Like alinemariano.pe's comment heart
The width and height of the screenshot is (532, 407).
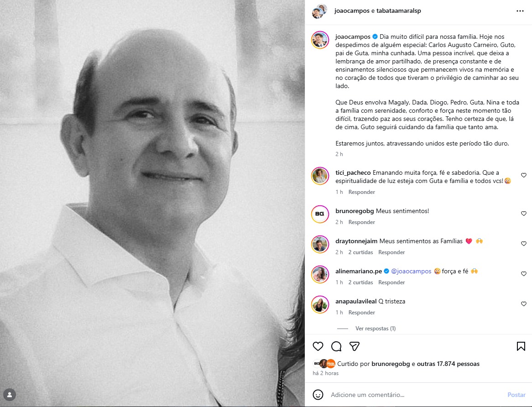523,274
